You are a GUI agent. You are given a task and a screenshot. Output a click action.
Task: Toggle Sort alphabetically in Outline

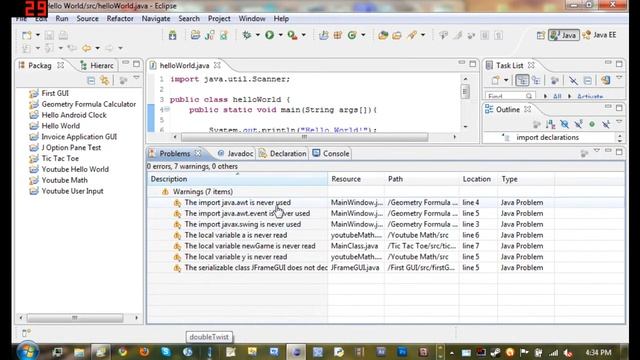pyautogui.click(x=550, y=124)
